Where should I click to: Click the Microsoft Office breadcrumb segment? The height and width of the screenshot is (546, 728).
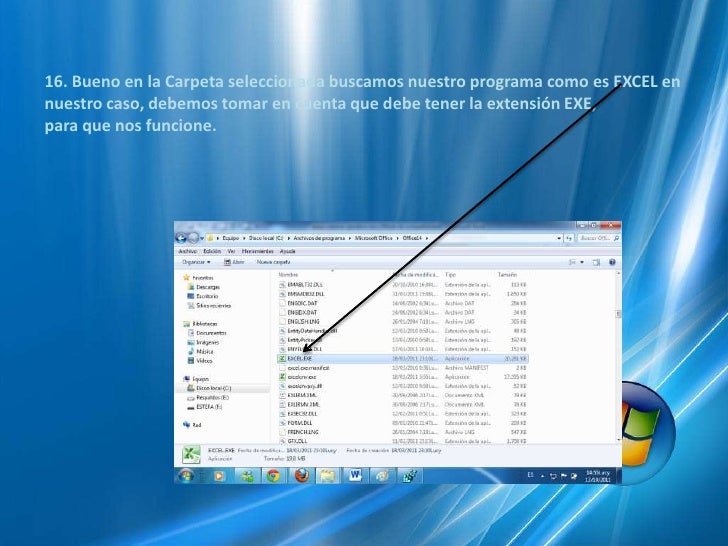[x=373, y=238]
